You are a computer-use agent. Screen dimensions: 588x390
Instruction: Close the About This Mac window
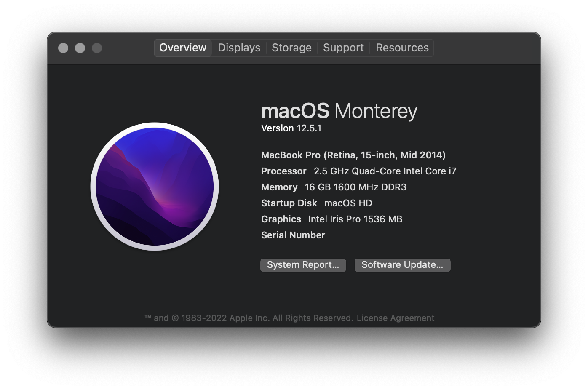click(63, 48)
